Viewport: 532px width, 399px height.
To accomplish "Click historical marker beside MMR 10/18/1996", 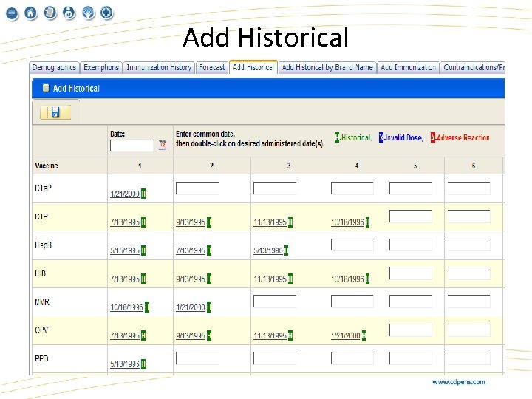I will (x=147, y=307).
